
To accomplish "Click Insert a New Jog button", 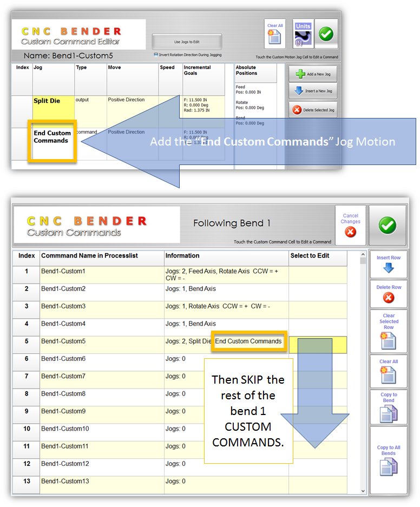I will (x=313, y=91).
